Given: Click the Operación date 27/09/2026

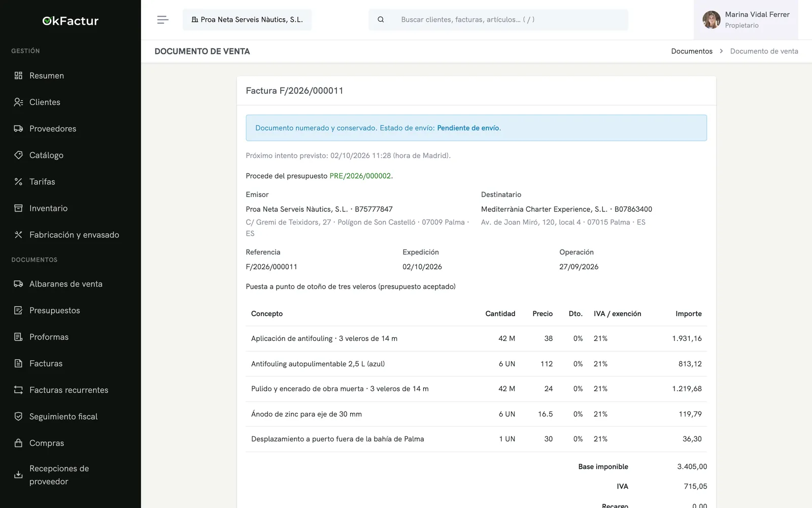Looking at the screenshot, I should [x=579, y=267].
